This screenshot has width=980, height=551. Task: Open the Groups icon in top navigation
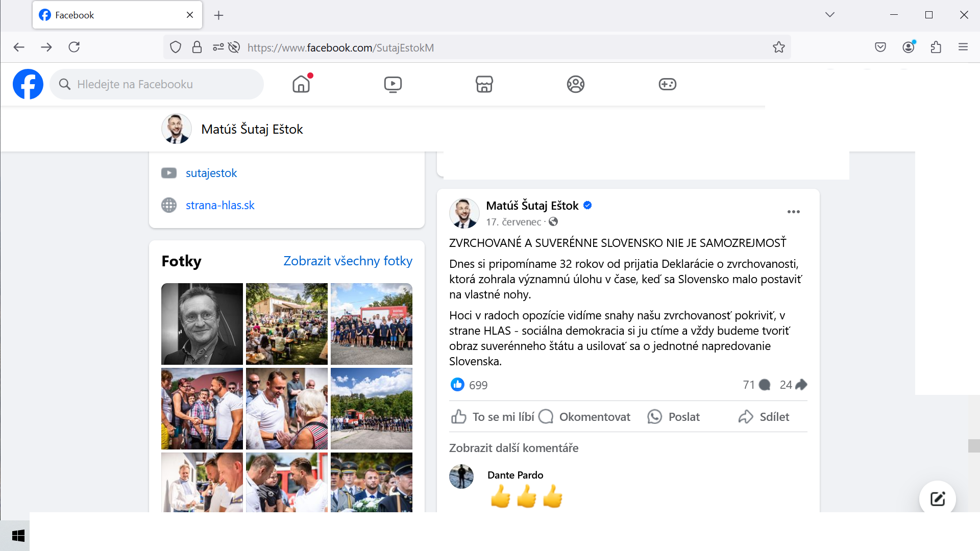tap(575, 84)
